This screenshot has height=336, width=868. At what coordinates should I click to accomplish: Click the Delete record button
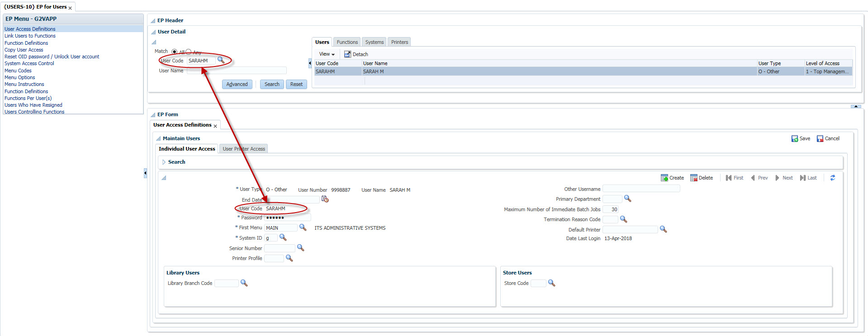(702, 178)
